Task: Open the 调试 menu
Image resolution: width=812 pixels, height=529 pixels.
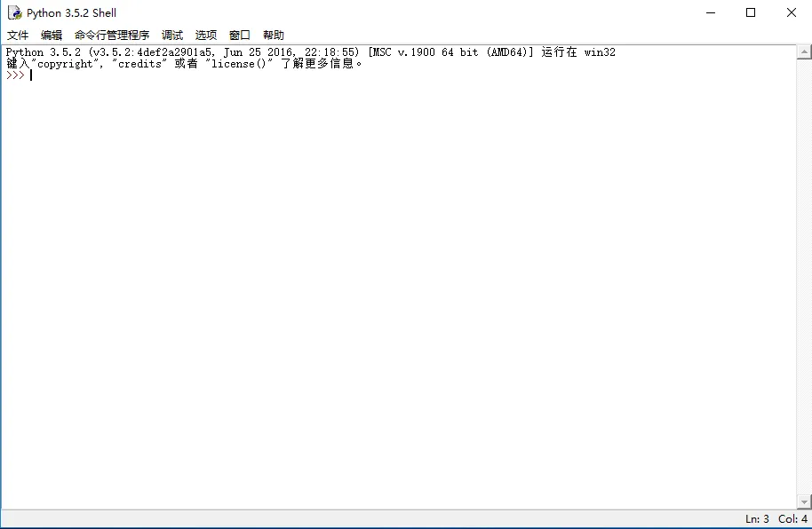Action: [172, 36]
